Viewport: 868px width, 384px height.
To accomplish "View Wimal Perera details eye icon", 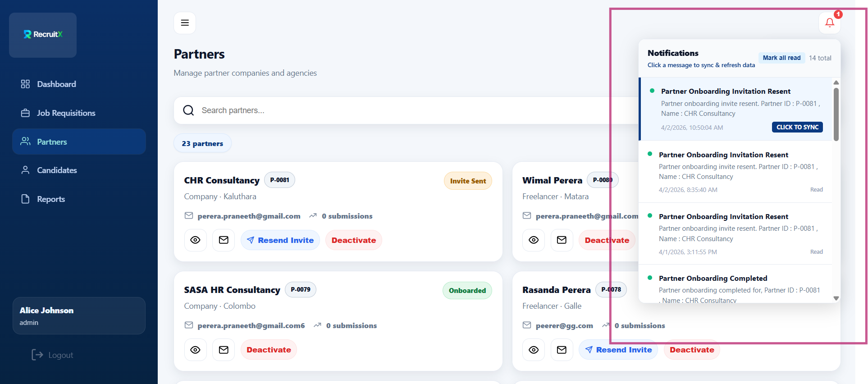I will tap(534, 240).
